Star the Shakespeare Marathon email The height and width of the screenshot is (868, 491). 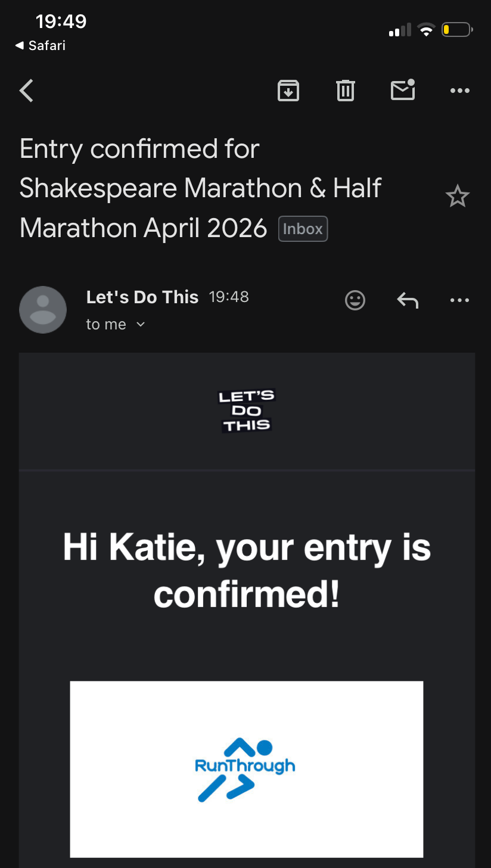click(458, 196)
